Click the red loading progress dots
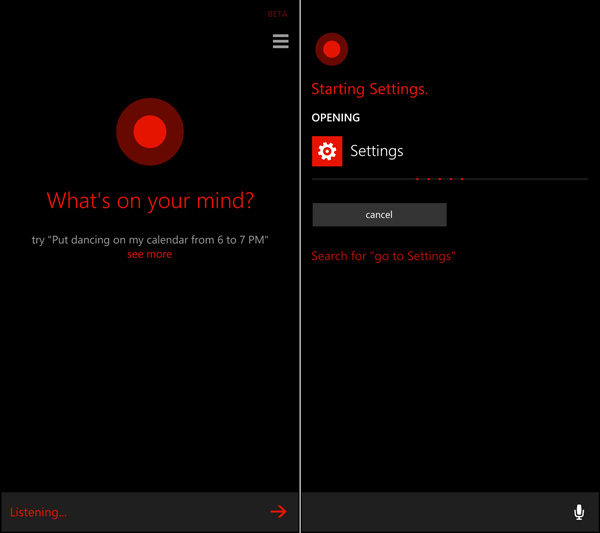The image size is (600, 533). [x=440, y=179]
